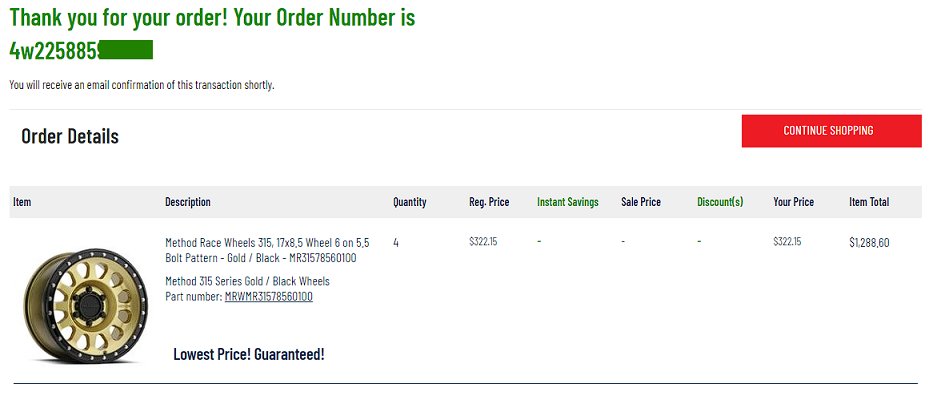
Task: Click the Order Details heading
Action: click(x=70, y=136)
